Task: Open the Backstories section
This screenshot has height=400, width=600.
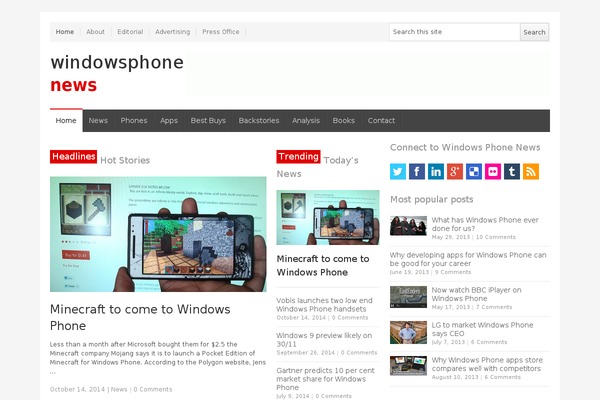Action: click(x=259, y=121)
